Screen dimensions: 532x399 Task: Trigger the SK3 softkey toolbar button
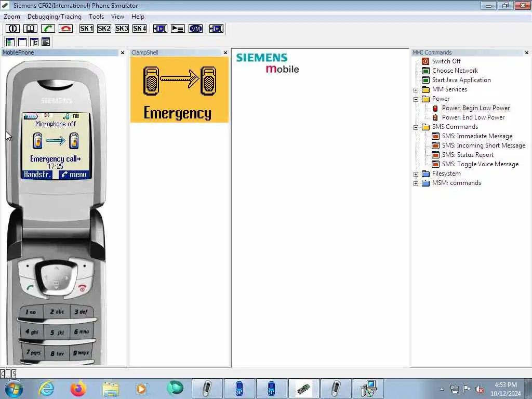(x=122, y=29)
